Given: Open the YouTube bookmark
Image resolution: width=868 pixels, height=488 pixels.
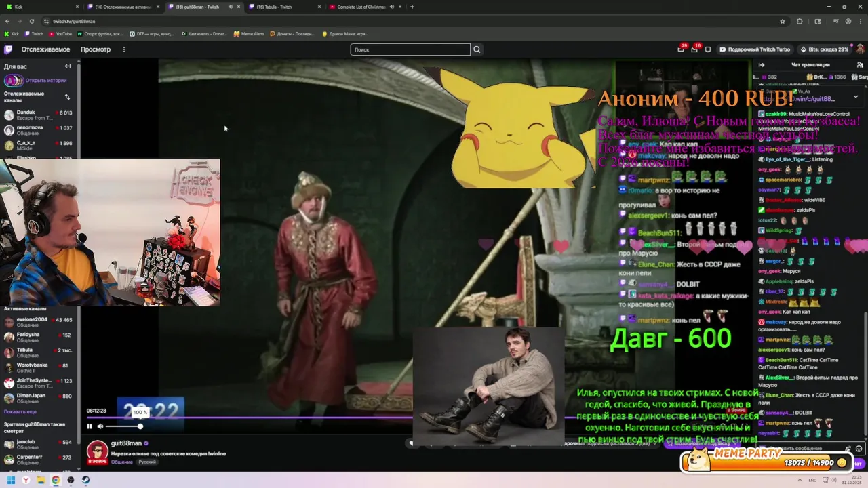Looking at the screenshot, I should (x=60, y=33).
